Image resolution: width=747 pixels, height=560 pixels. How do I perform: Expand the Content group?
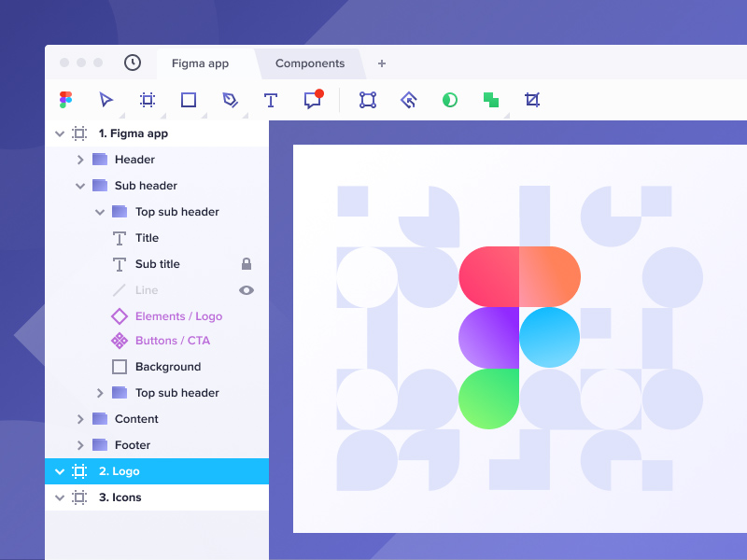click(x=80, y=419)
